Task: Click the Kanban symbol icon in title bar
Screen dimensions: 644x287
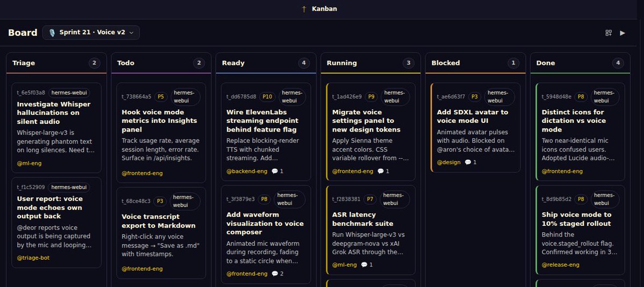Action: pos(304,9)
